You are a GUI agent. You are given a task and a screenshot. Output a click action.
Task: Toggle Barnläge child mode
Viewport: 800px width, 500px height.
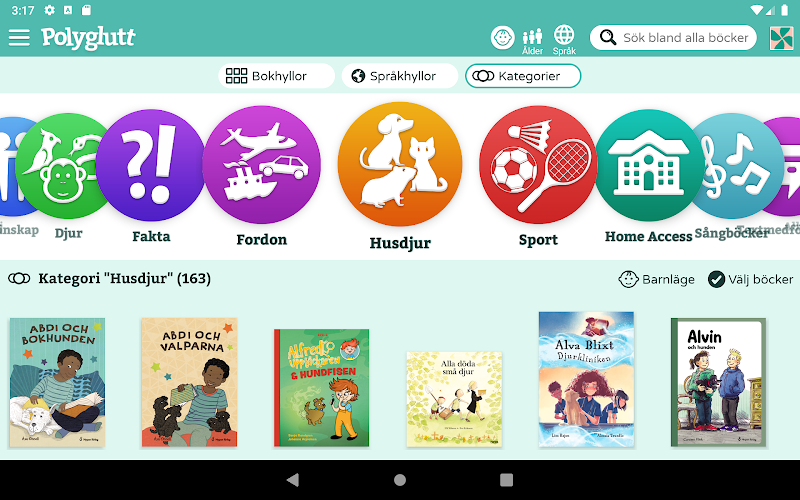(x=656, y=279)
